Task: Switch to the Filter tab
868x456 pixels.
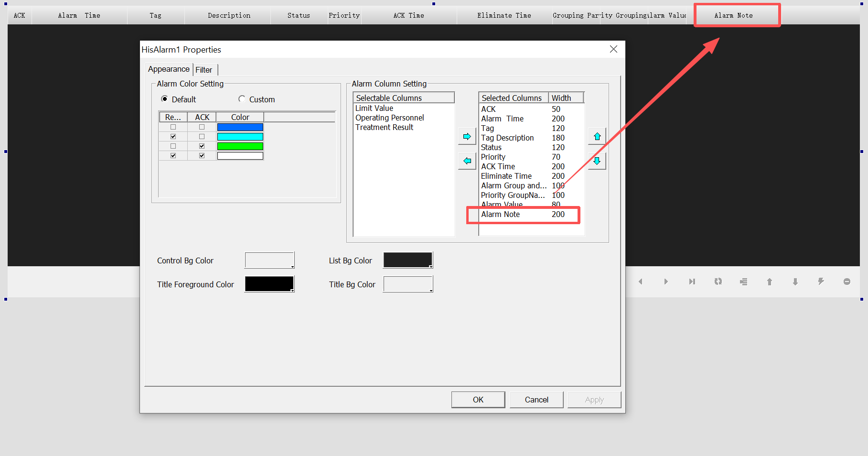Action: pyautogui.click(x=204, y=70)
